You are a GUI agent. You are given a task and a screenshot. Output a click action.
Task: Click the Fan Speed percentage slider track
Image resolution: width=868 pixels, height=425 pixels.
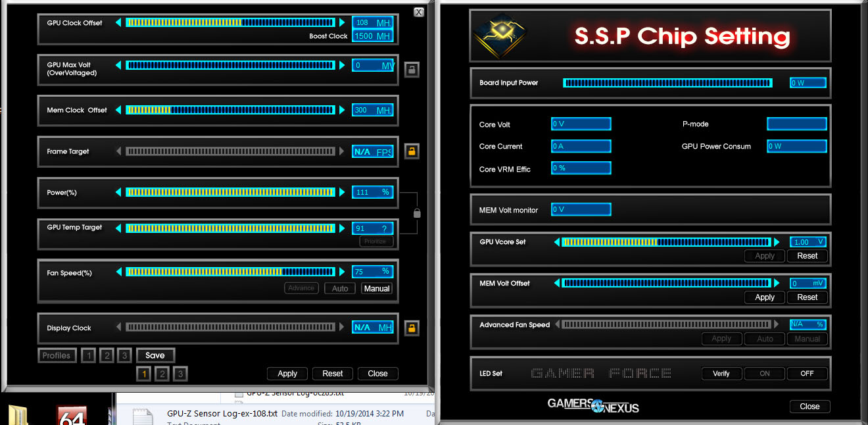coord(230,271)
